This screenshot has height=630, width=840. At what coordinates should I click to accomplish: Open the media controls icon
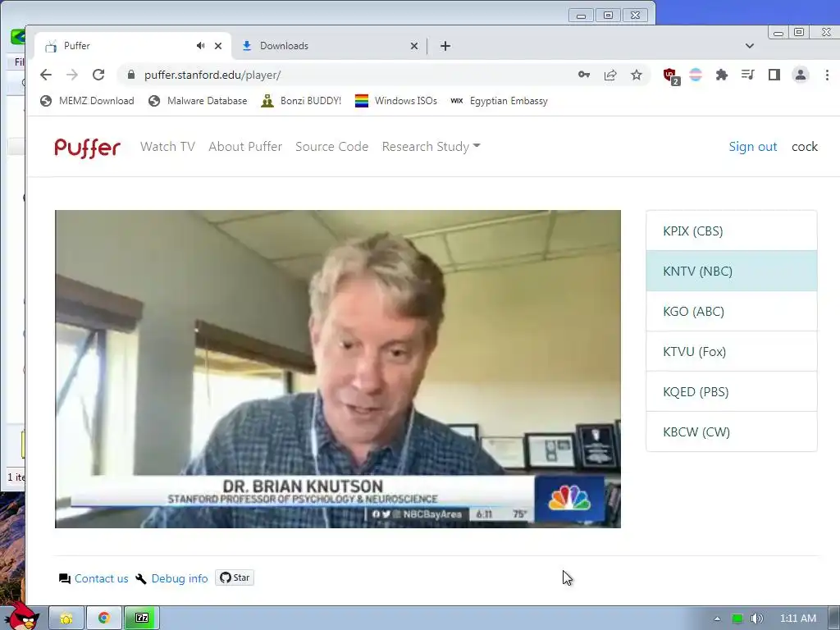[x=748, y=75]
